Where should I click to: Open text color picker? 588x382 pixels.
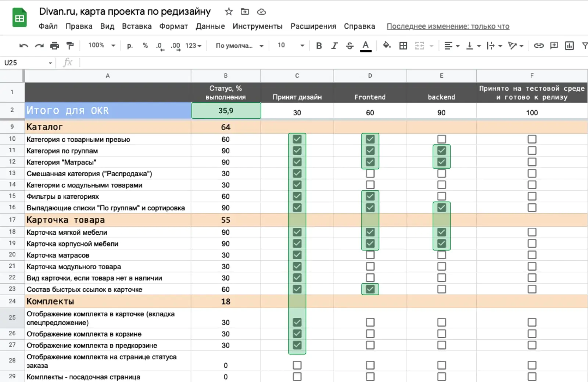(x=365, y=46)
